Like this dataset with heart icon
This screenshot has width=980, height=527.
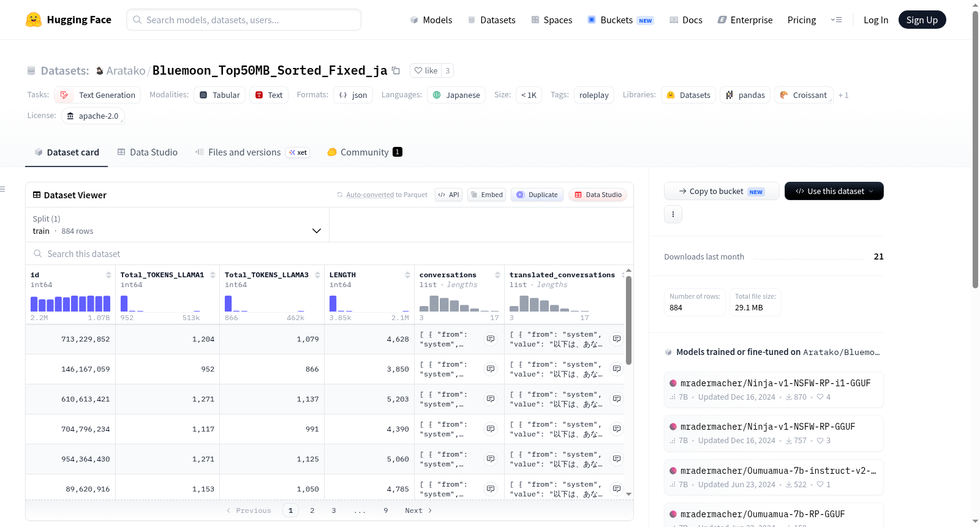pos(426,70)
